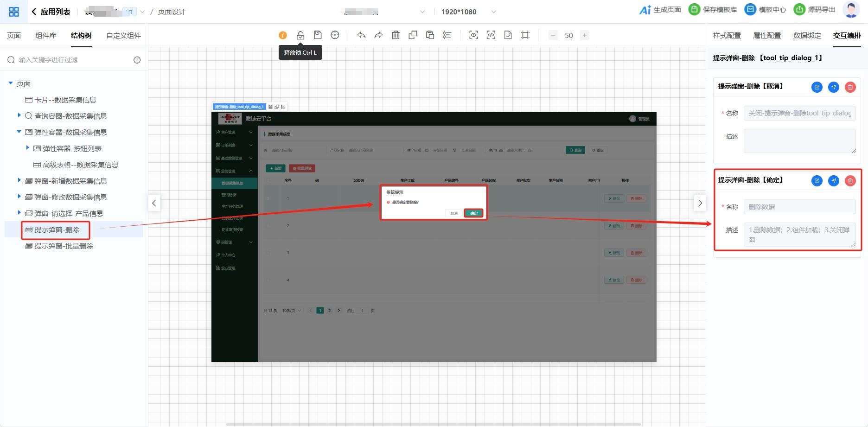The width and height of the screenshot is (868, 427).
Task: Click the release lock icon in toolbar
Action: point(300,35)
